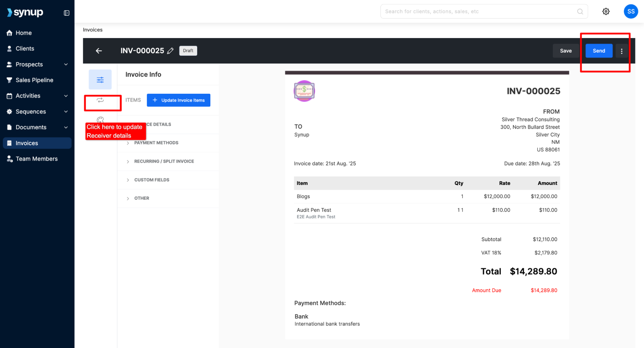Open the three-dot more options menu
The height and width of the screenshot is (348, 644).
coord(621,51)
